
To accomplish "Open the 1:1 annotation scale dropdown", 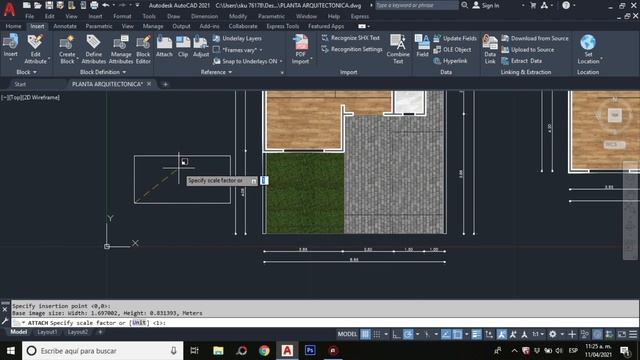I will 538,334.
